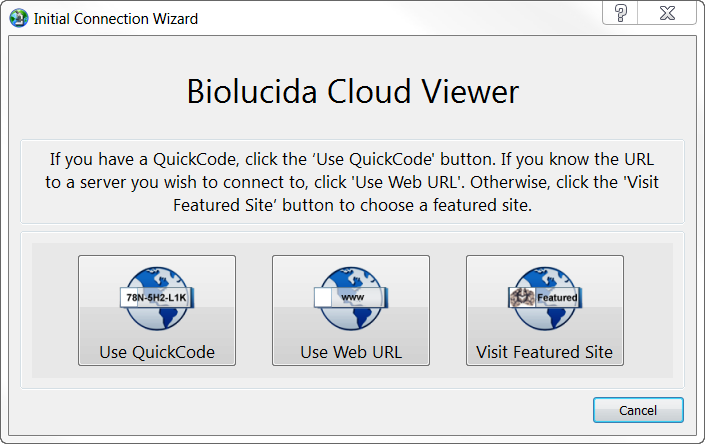Click the QuickCode instruction paragraph text
Screen dimensions: 705x444
coord(352,182)
